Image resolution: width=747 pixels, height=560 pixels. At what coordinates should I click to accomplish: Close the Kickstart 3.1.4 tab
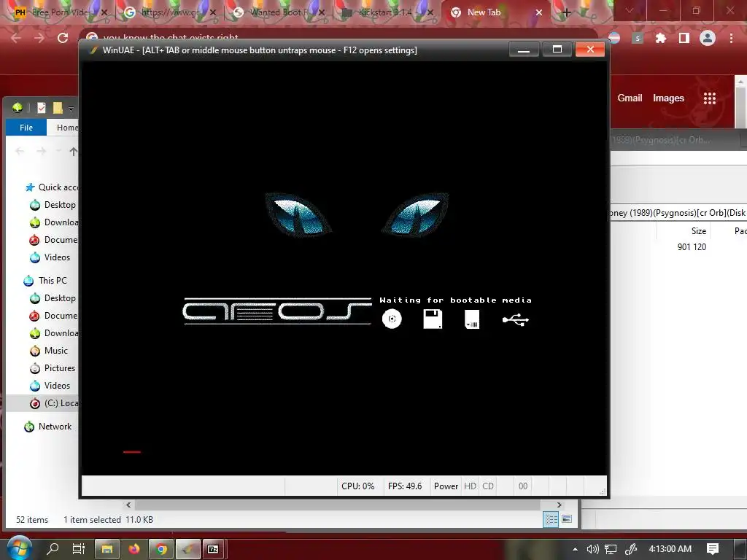pyautogui.click(x=430, y=12)
